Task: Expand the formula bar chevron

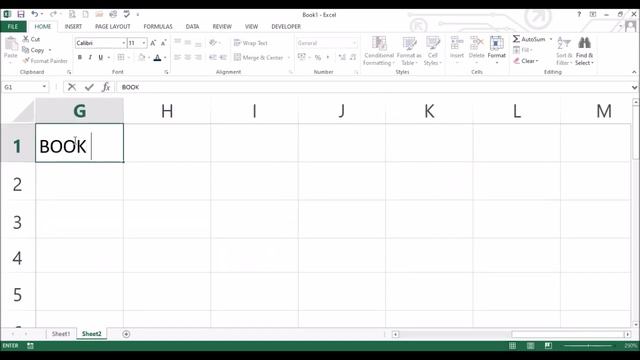Action: (634, 87)
